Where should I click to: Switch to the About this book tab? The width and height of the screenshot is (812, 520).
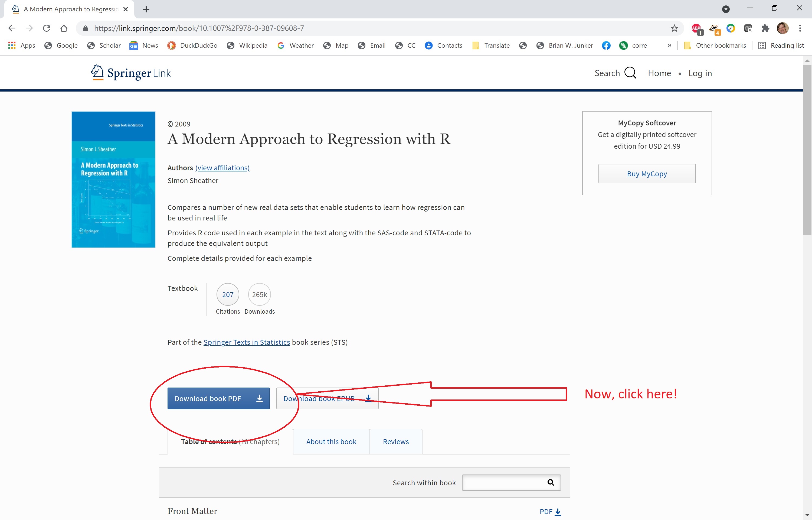(x=331, y=442)
